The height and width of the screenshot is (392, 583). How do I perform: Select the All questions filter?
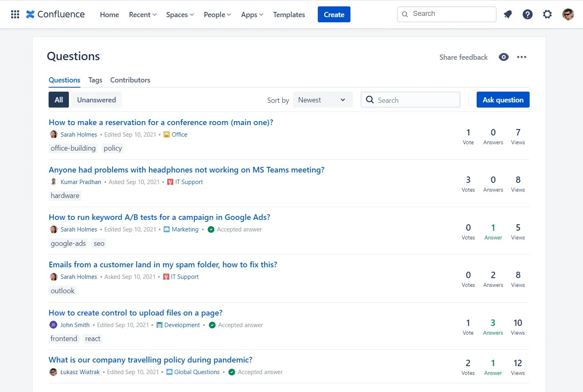pyautogui.click(x=59, y=100)
